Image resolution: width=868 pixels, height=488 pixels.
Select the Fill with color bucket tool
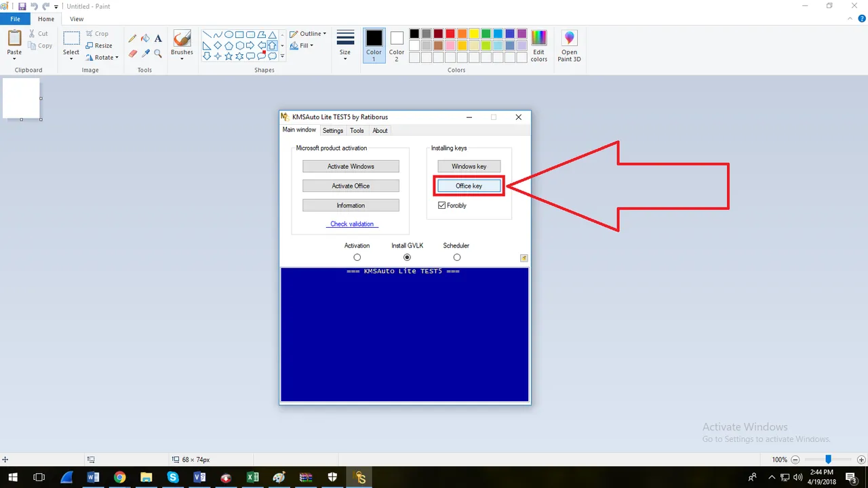coord(145,39)
